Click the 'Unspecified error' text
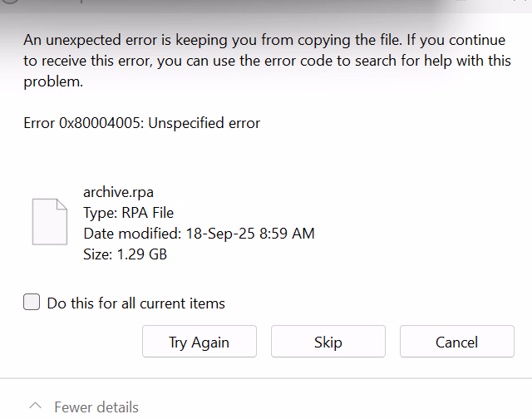 204,123
